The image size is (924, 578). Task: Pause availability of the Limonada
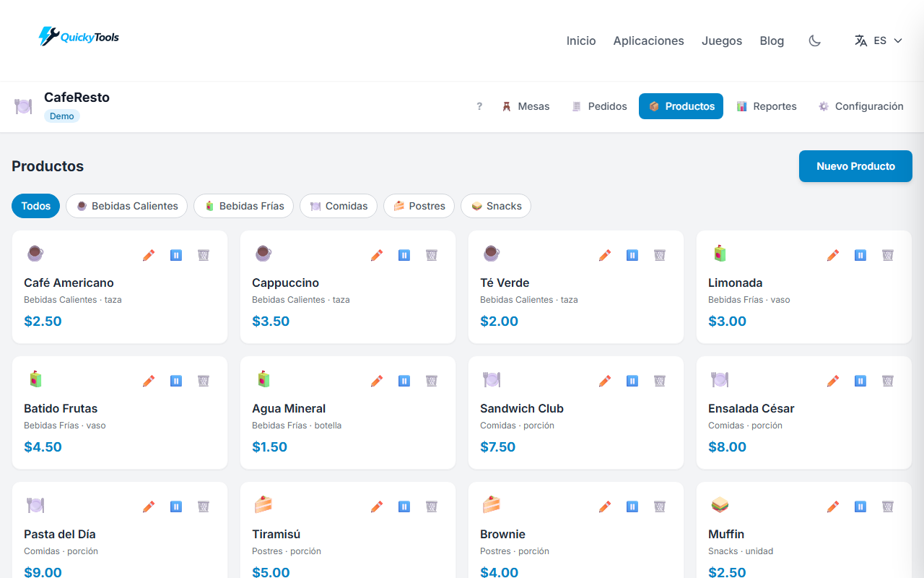click(860, 255)
